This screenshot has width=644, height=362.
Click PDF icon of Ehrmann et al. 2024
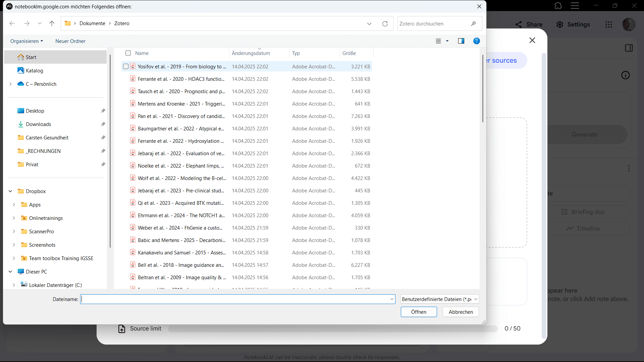pyautogui.click(x=133, y=215)
